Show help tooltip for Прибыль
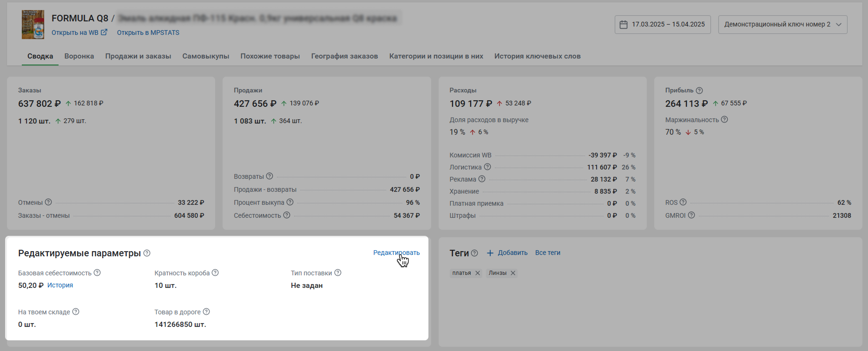 [x=699, y=91]
